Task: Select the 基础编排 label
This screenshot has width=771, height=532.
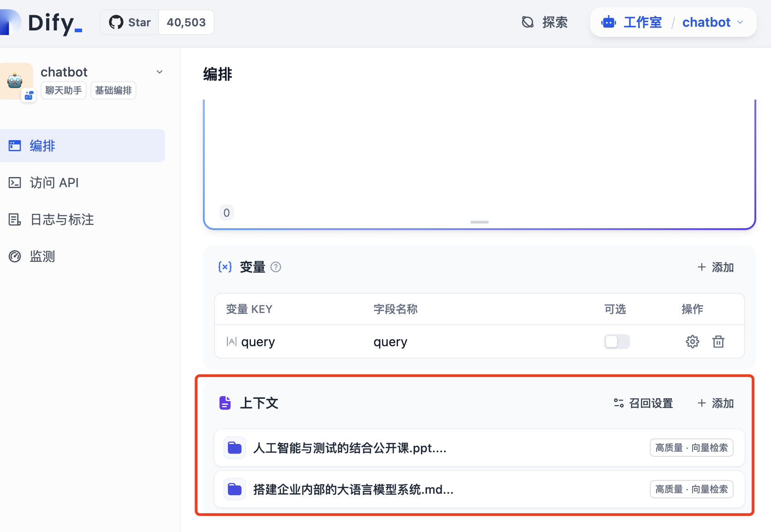Action: pyautogui.click(x=113, y=90)
